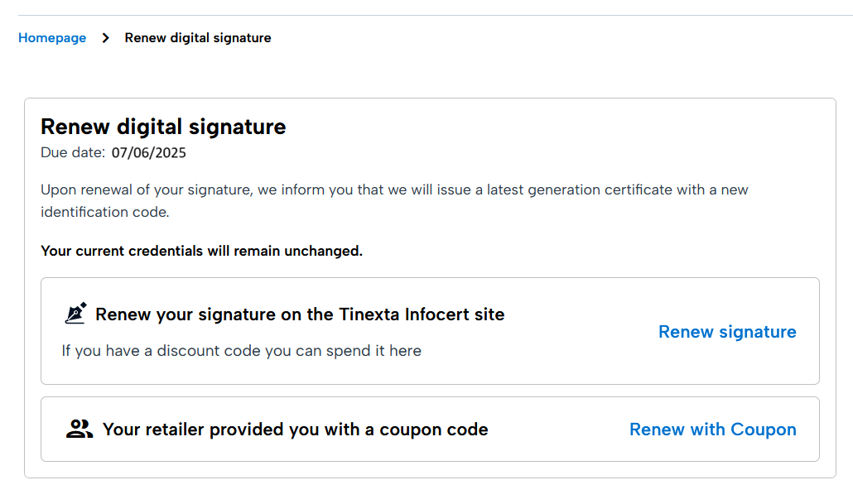
Task: Click the 'Renew your signature on the Tinexta Infocert site' title
Action: click(300, 314)
